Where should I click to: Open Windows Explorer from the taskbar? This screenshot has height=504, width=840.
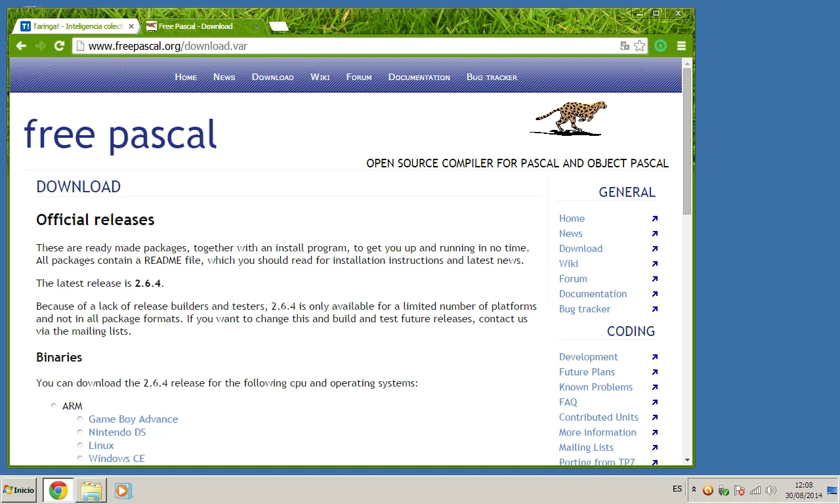click(91, 490)
